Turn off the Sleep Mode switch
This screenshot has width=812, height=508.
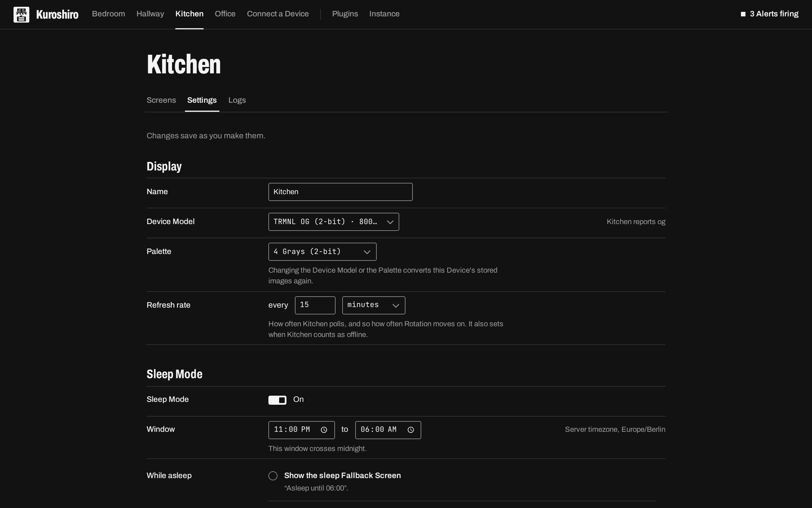[277, 400]
